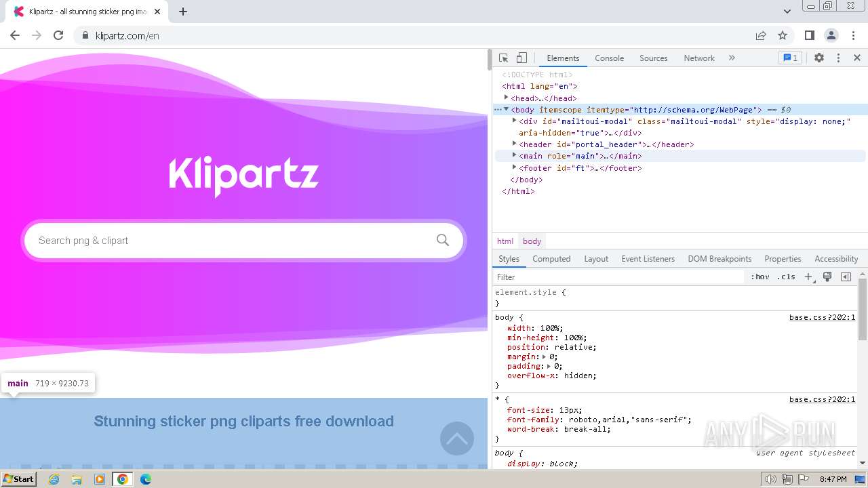Expand the head element node
Screen dimensions: 868x488
pyautogui.click(x=506, y=98)
